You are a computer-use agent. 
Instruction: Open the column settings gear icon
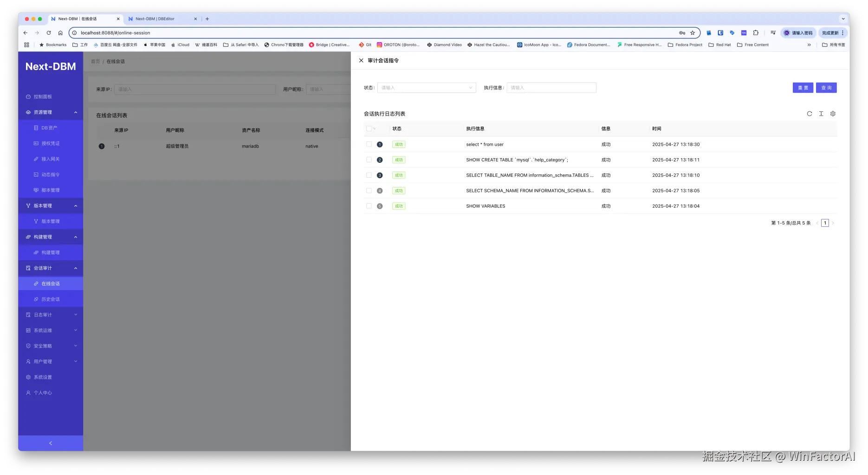pos(833,114)
